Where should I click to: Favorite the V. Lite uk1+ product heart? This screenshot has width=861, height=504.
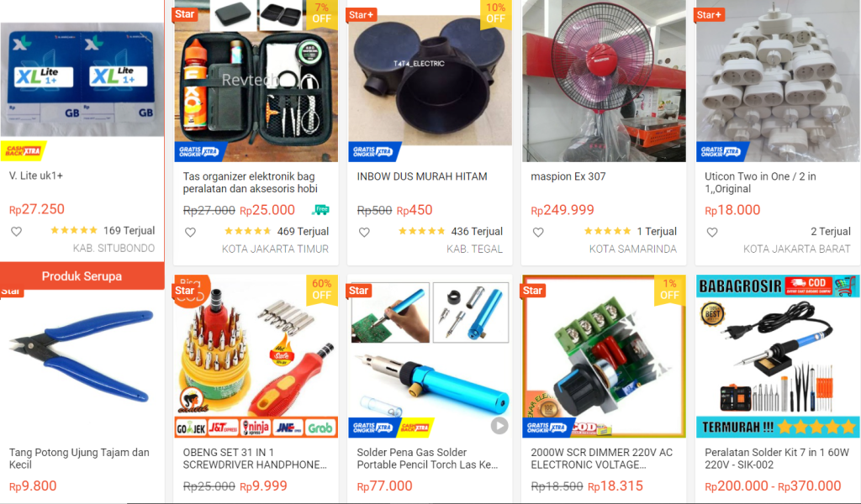tap(17, 232)
